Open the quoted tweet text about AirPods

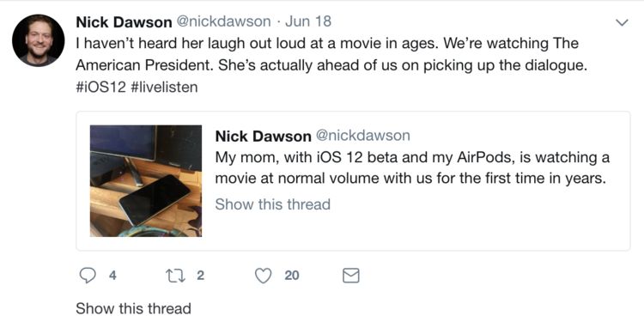click(412, 168)
